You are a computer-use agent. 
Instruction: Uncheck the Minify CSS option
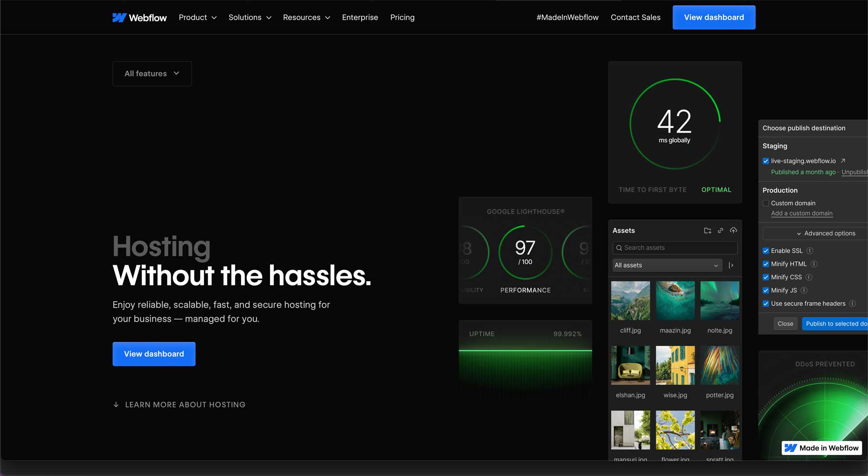click(766, 277)
